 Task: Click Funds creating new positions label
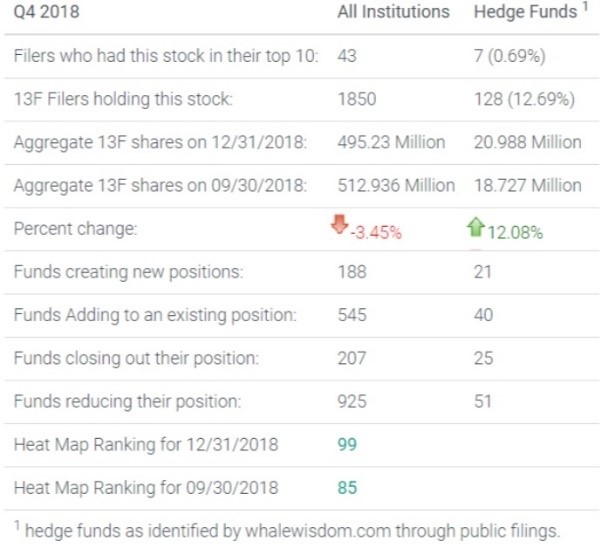tap(128, 271)
